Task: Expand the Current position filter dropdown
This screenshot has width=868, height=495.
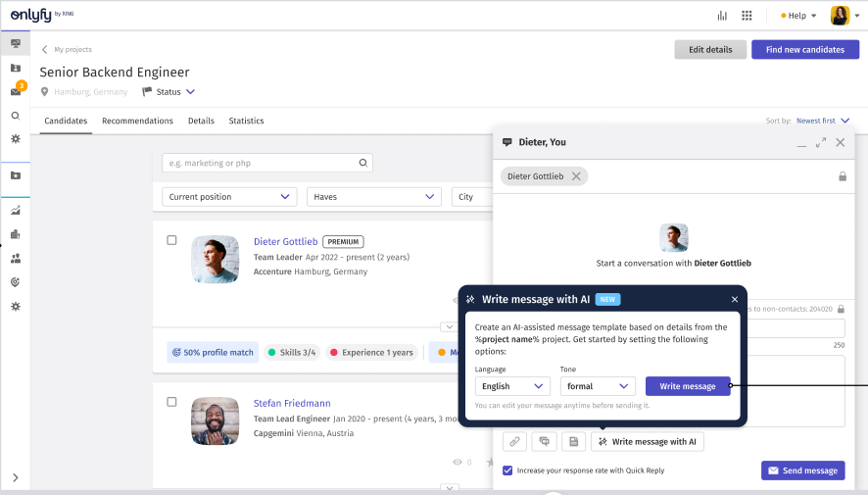Action: pyautogui.click(x=229, y=197)
